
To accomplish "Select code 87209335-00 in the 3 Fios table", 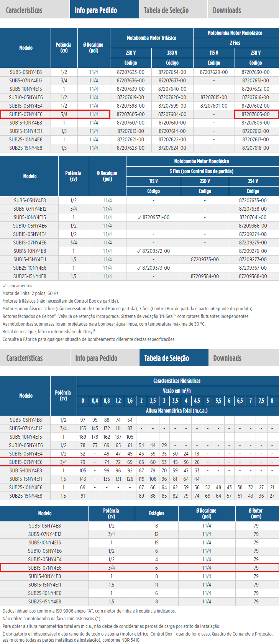I will click(x=205, y=259).
